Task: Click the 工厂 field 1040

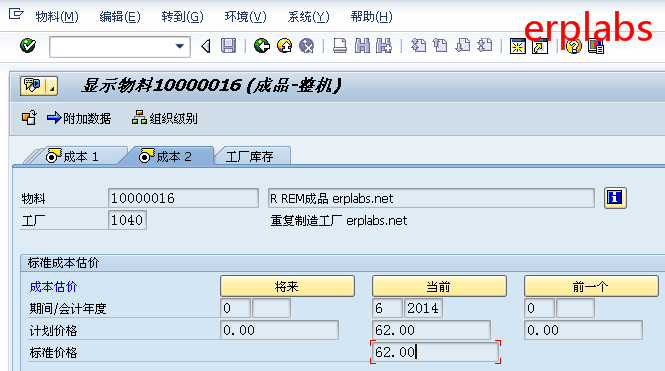Action: [127, 220]
